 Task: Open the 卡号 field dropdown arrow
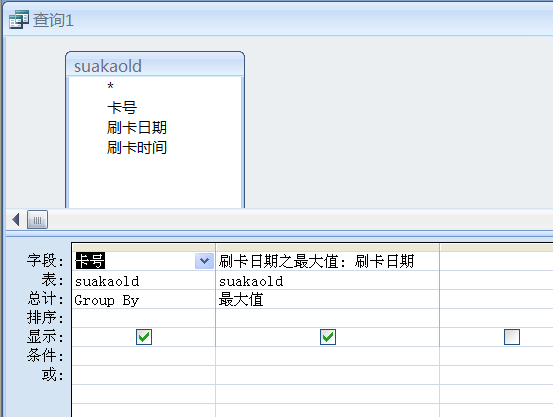[204, 261]
